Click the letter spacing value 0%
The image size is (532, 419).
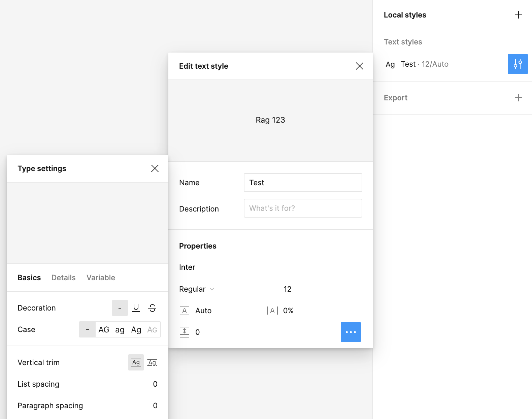coord(288,311)
